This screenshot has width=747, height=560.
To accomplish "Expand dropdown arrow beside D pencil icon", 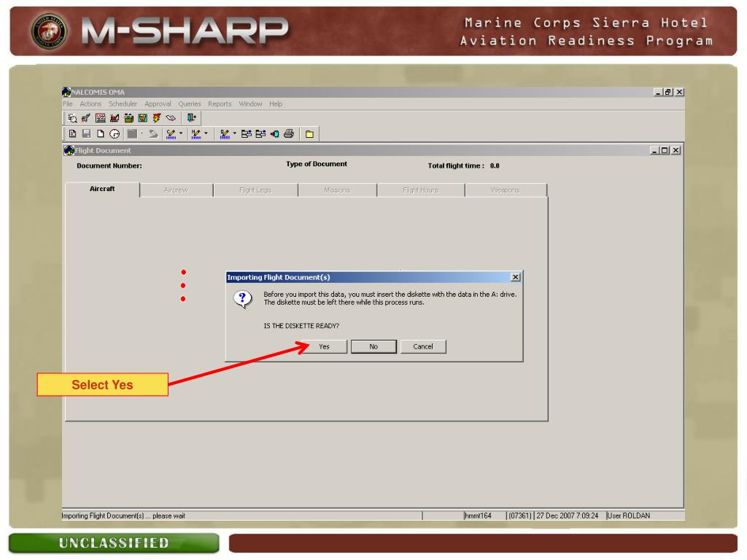I will click(234, 133).
